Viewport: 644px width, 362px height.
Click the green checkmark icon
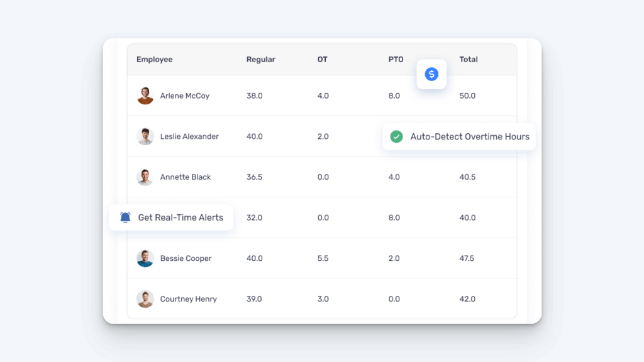(x=396, y=136)
